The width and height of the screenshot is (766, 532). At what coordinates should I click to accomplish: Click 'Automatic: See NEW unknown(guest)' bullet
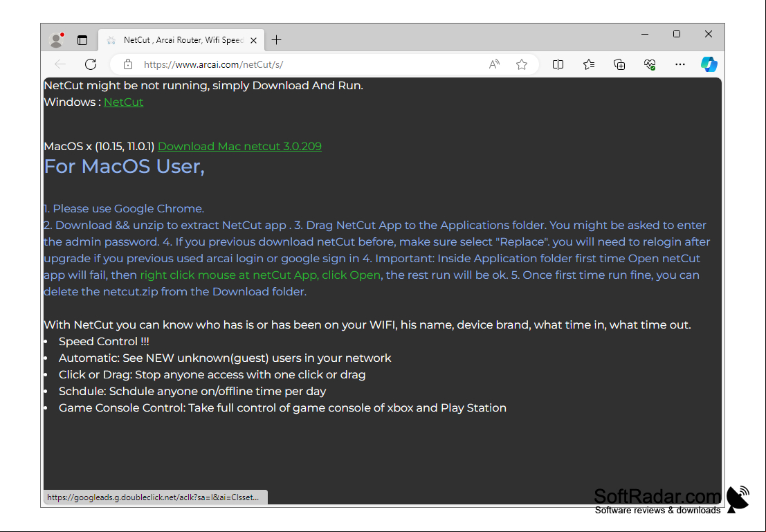pyautogui.click(x=225, y=358)
